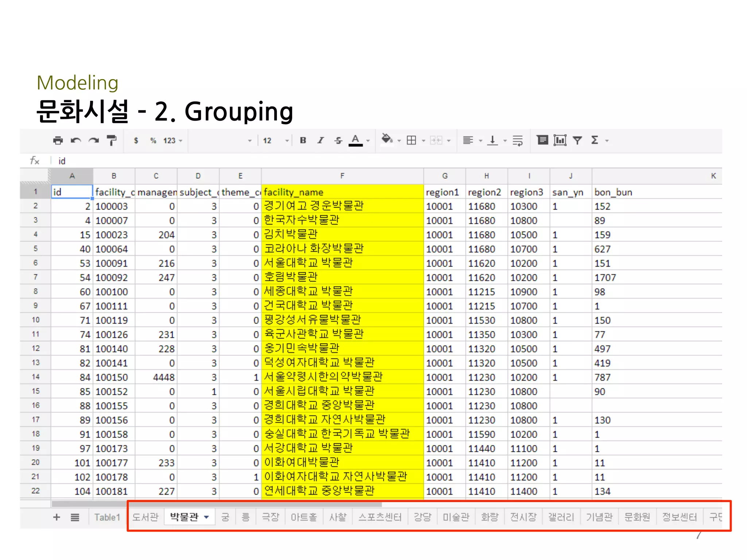Screen dimensions: 747x560
Task: Switch to the 스포츠센터 sheet tab
Action: (380, 517)
